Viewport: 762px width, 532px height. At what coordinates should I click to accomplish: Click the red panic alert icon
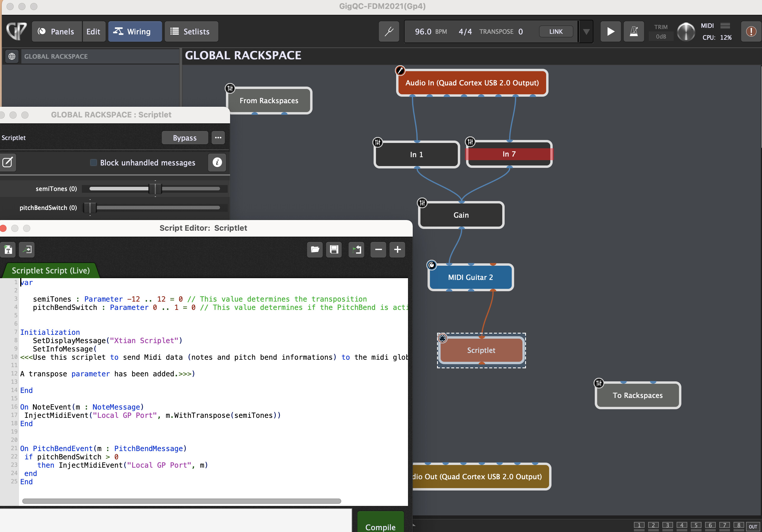click(751, 31)
